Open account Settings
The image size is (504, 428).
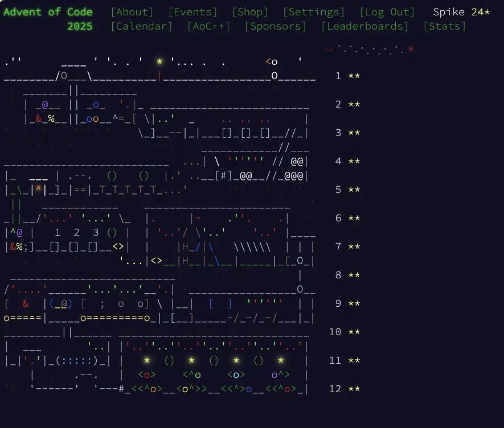(314, 12)
